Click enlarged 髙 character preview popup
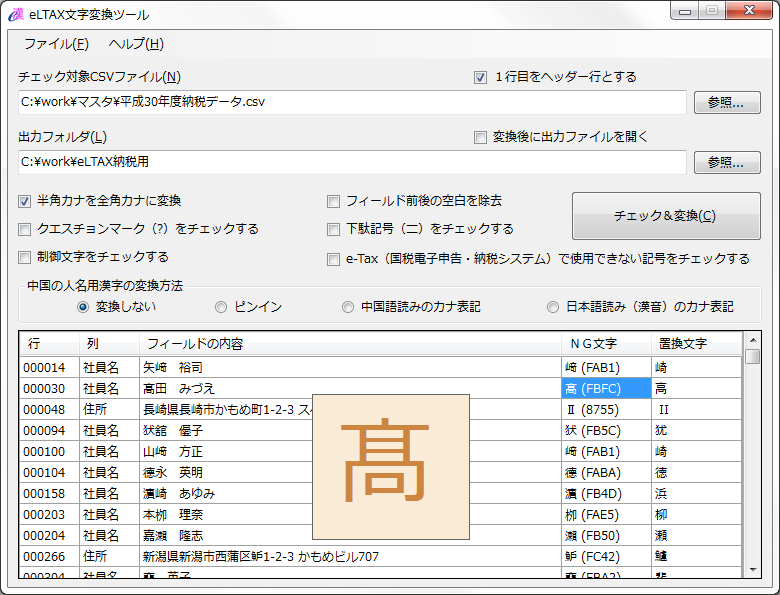This screenshot has height=595, width=780. [391, 467]
